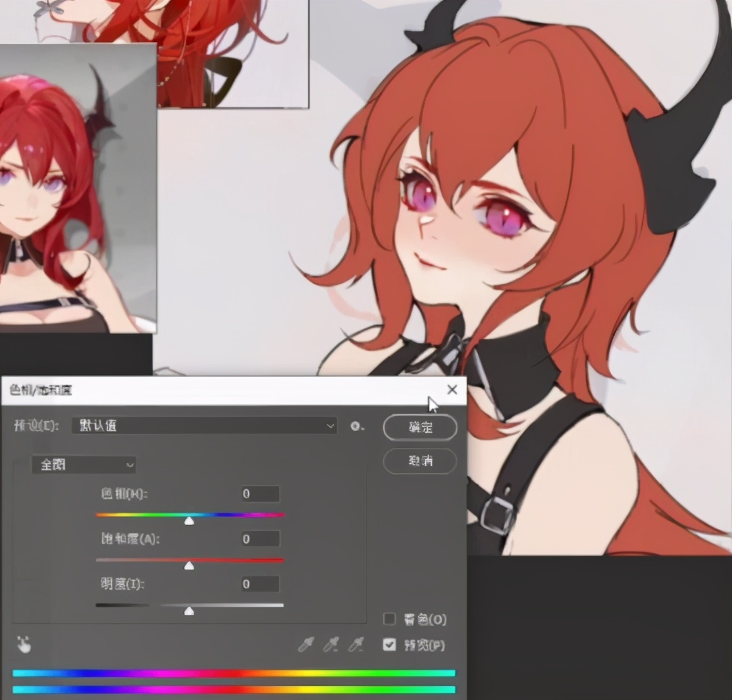
Task: Focus the lightness value input field
Action: [x=260, y=584]
